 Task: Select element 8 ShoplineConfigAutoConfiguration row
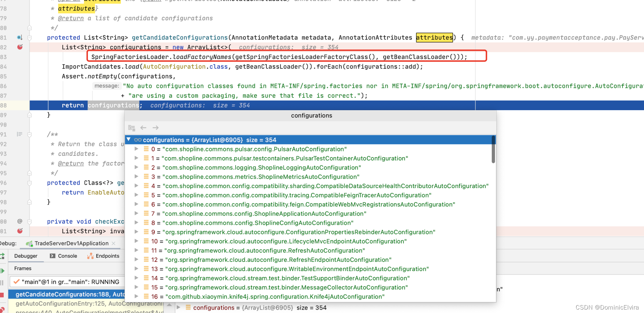(308, 223)
